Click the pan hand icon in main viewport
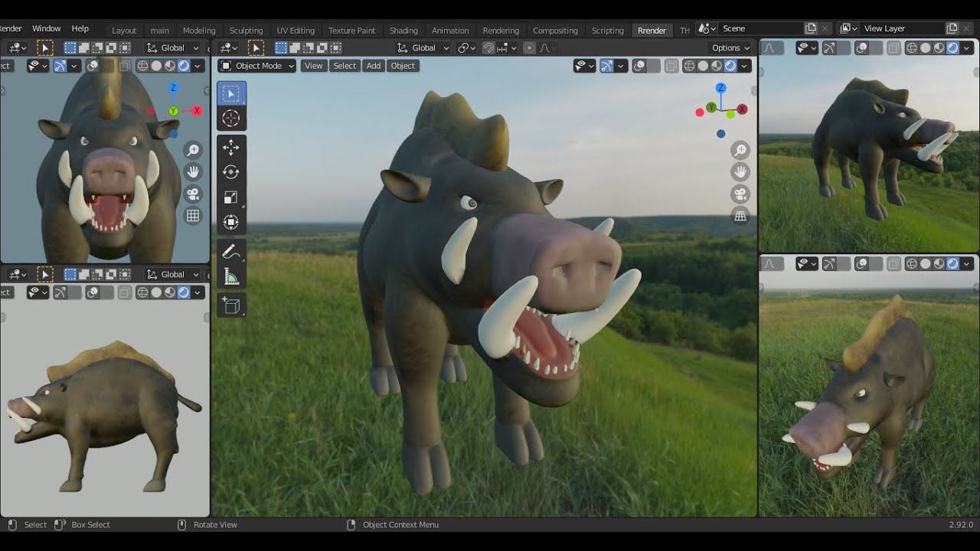The width and height of the screenshot is (980, 551). tap(740, 172)
